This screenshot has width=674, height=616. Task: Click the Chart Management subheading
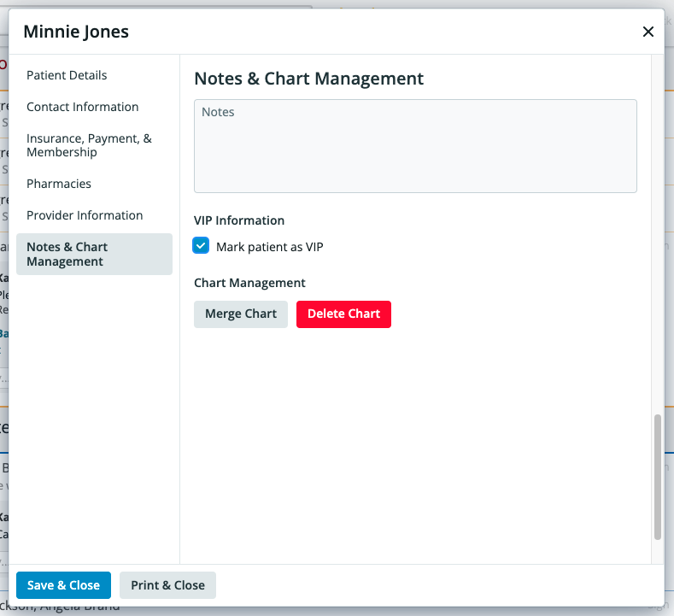[249, 283]
